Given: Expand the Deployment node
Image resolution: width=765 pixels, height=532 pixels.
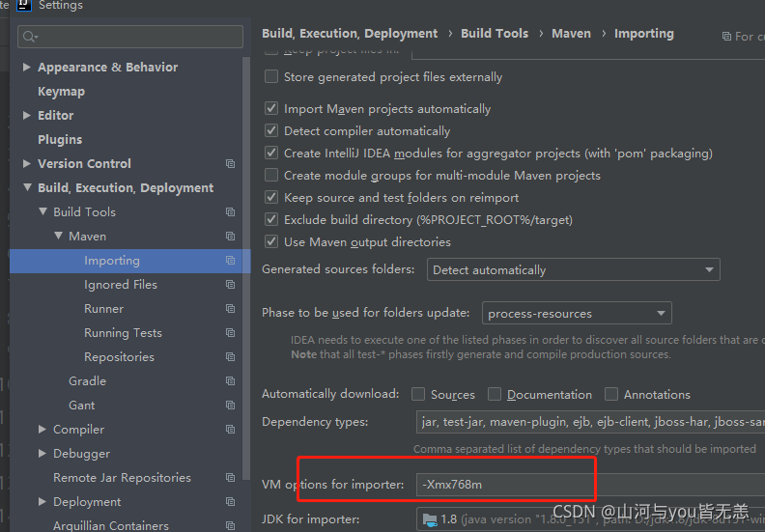Looking at the screenshot, I should 42,501.
